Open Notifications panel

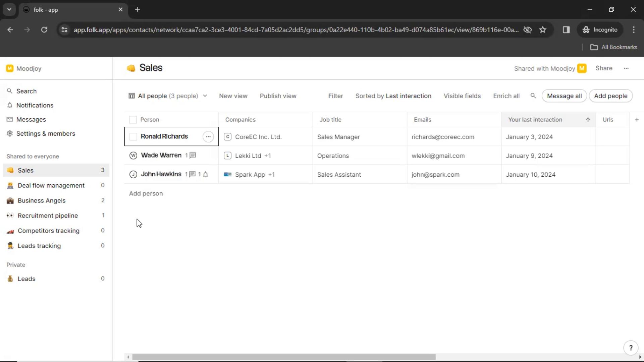[x=35, y=105]
